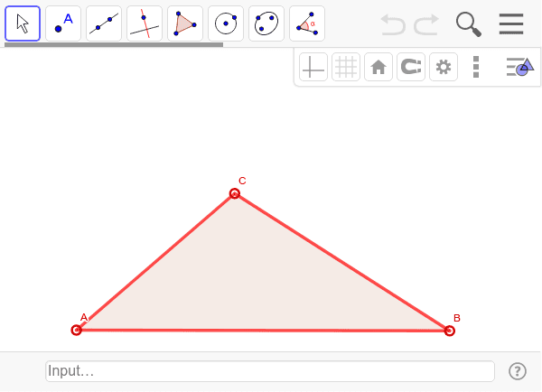This screenshot has width=542, height=392.
Task: Select the Move arrow tool
Action: click(23, 23)
